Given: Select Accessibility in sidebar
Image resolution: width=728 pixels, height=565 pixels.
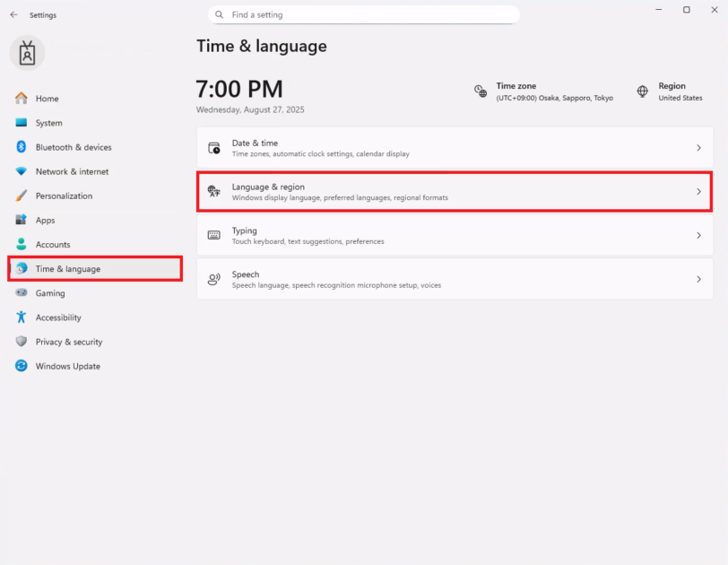Looking at the screenshot, I should coord(95,317).
